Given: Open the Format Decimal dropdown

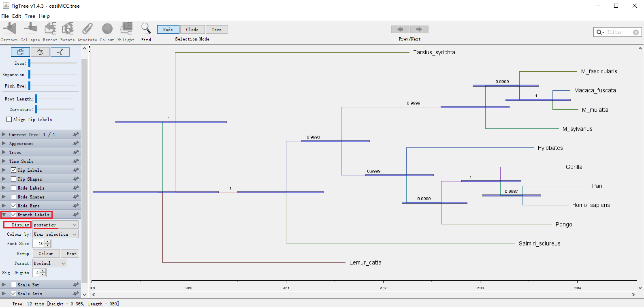Looking at the screenshot, I should 50,263.
